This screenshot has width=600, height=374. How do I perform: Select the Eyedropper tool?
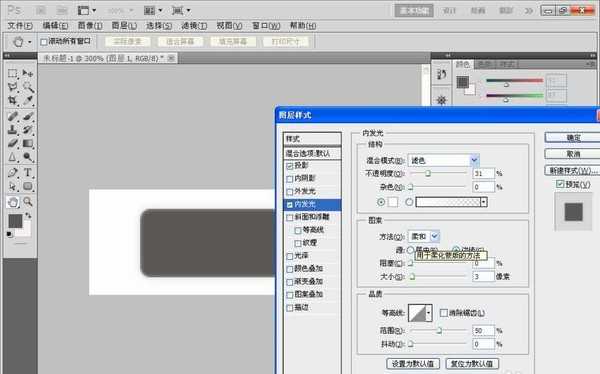click(x=28, y=101)
